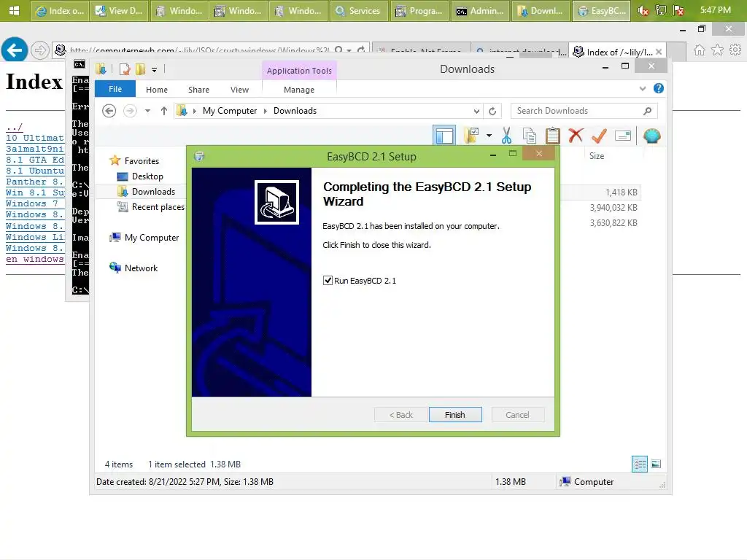
Task: Click the Windows Start button
Action: pyautogui.click(x=15, y=10)
